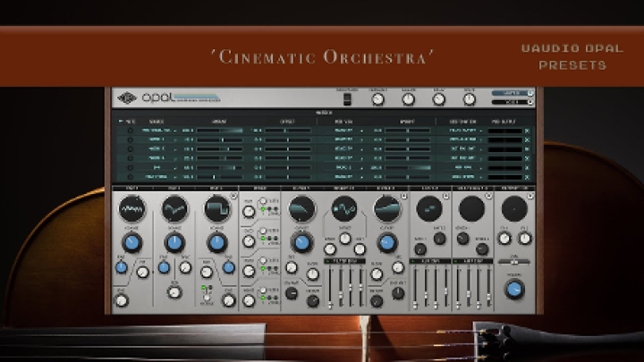Toggle the fourth mod matrix row's enable circle

tap(131, 158)
